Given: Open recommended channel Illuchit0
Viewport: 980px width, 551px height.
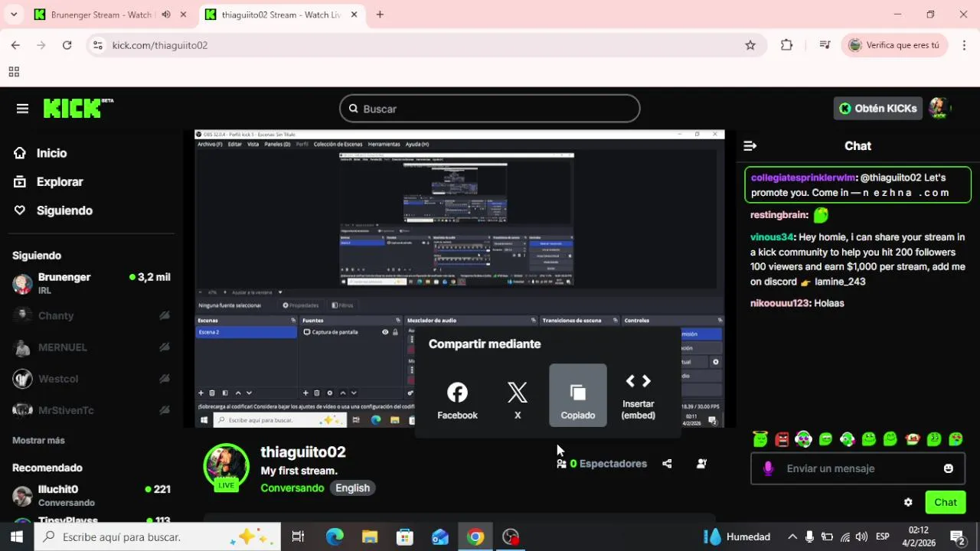Looking at the screenshot, I should click(x=91, y=495).
